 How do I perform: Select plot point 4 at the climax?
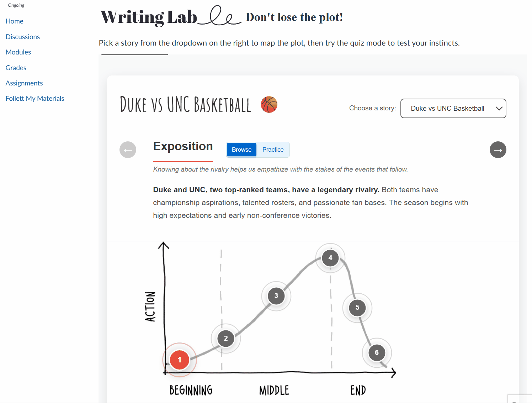330,258
